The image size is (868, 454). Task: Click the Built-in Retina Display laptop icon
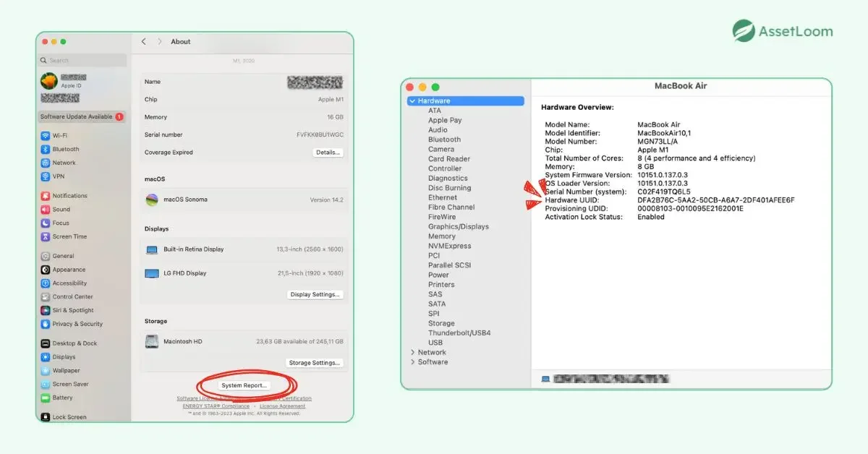[x=152, y=249]
